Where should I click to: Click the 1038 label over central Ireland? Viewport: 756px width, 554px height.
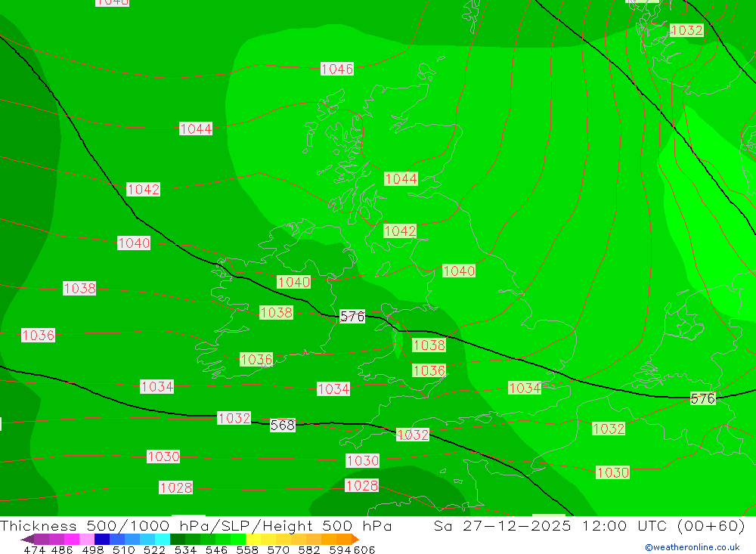point(276,312)
